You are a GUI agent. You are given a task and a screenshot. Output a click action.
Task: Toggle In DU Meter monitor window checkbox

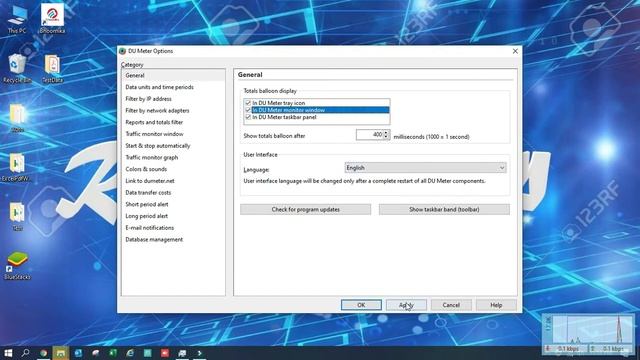coord(248,110)
